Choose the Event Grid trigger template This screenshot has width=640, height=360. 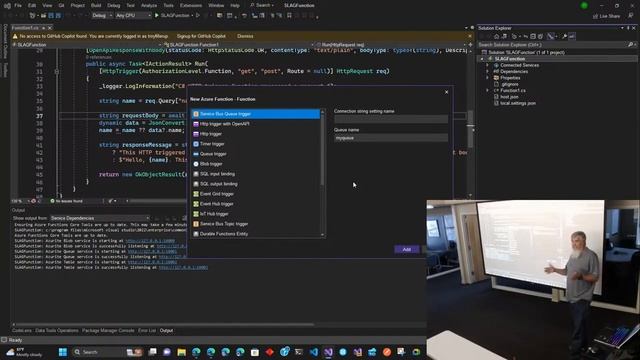[256, 194]
